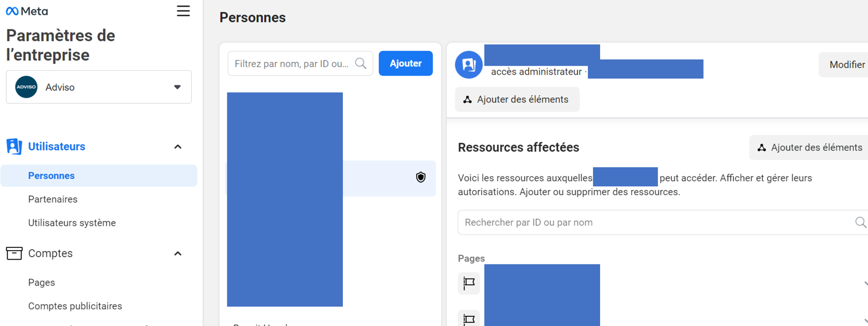Viewport: 868px width, 326px height.
Task: Click the admin shield icon
Action: click(420, 177)
